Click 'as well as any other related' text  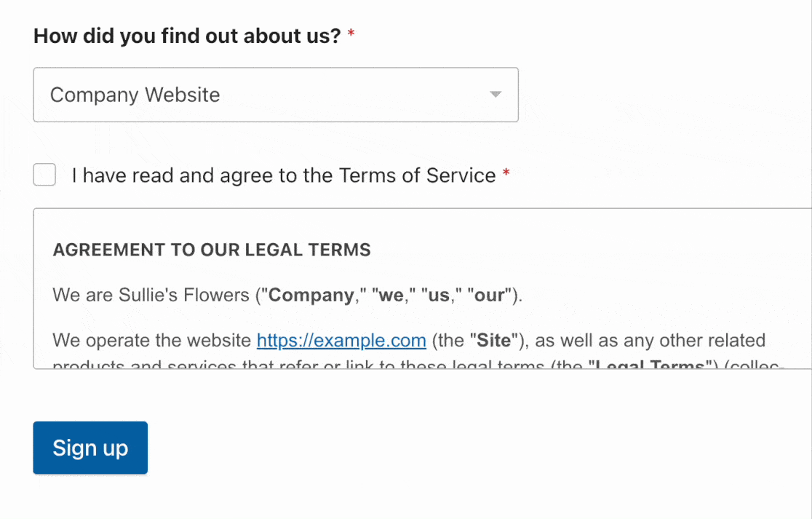point(650,341)
